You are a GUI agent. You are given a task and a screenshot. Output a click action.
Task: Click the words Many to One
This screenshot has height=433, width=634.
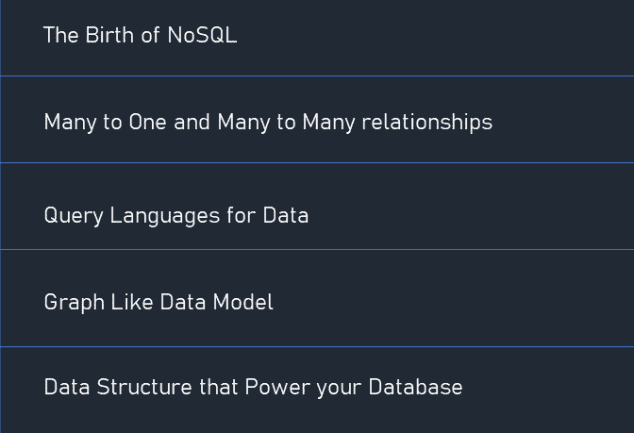[105, 122]
